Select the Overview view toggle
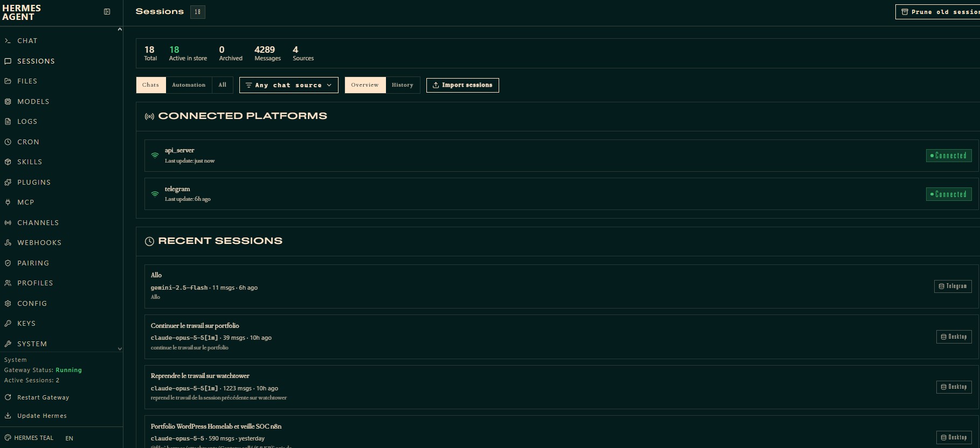 pyautogui.click(x=365, y=85)
